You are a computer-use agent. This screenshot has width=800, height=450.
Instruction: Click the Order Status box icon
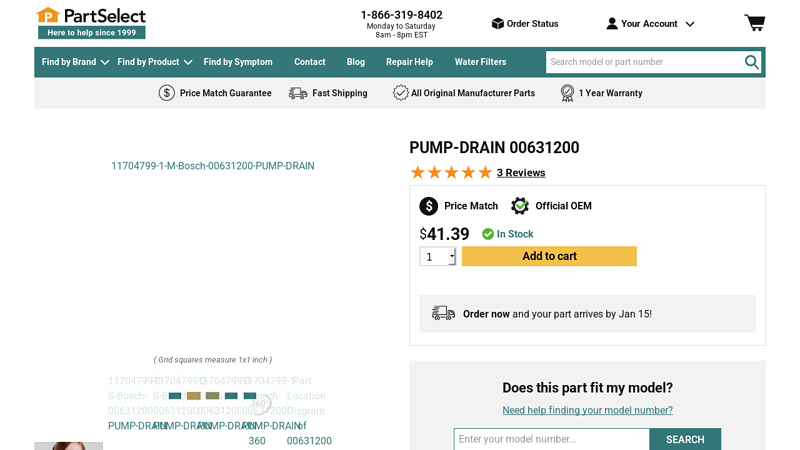(497, 24)
